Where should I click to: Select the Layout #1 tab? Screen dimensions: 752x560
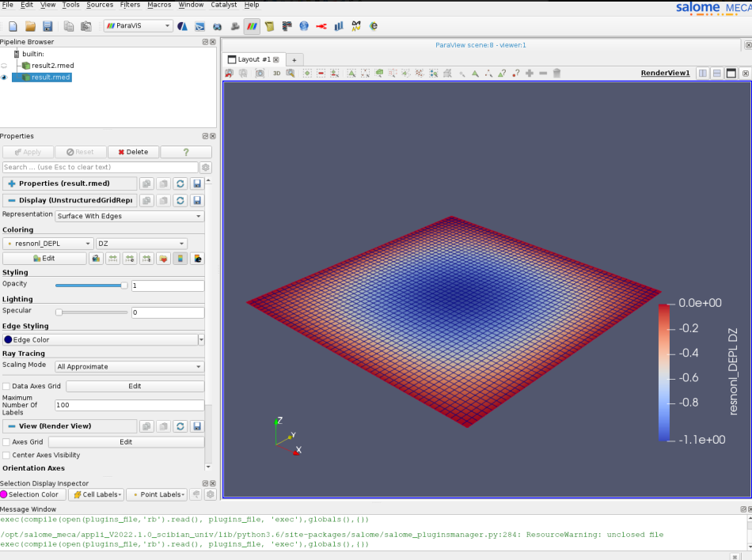point(253,59)
